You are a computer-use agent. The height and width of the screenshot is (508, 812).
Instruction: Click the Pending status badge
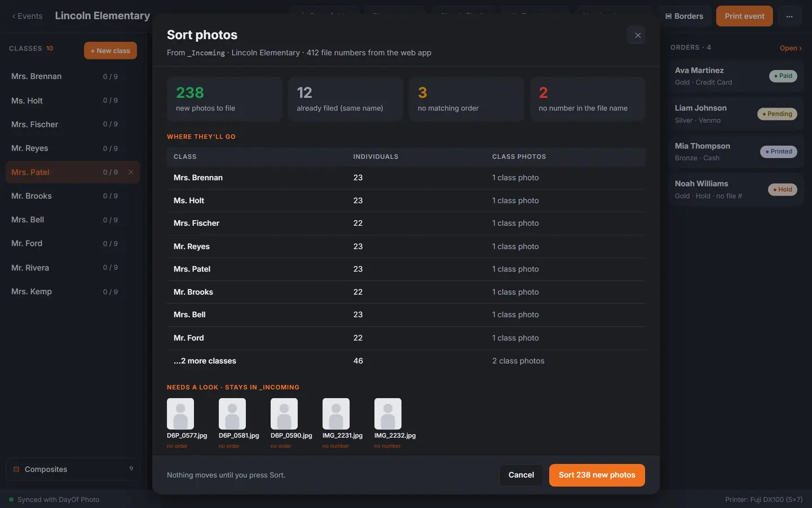(777, 114)
